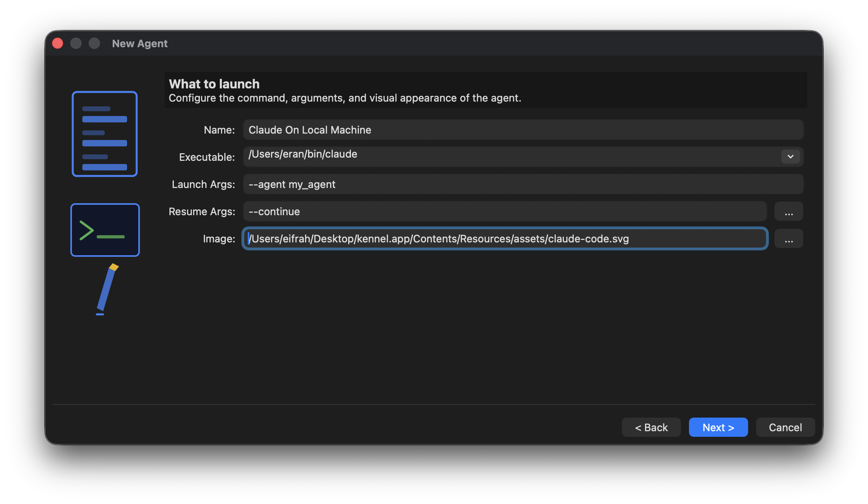Close the New Agent window
The width and height of the screenshot is (868, 504).
[x=58, y=43]
